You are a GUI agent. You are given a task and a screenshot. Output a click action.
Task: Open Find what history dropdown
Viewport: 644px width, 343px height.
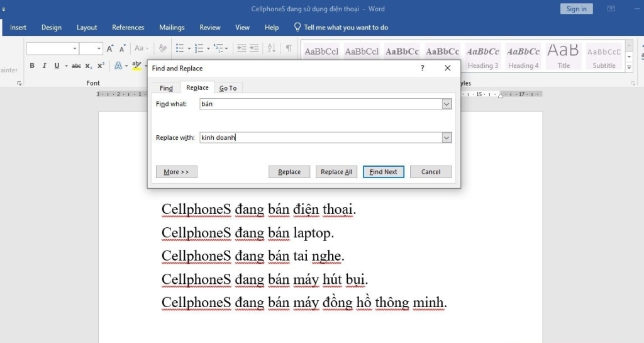[x=447, y=104]
